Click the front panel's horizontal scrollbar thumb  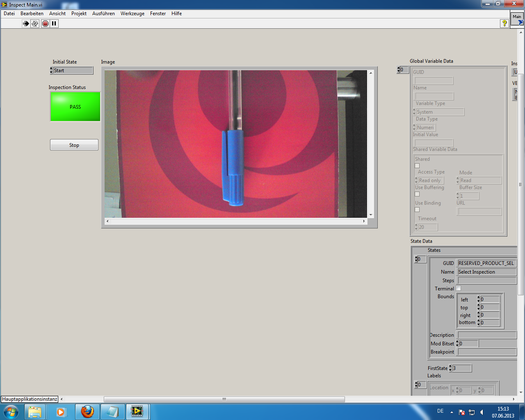224,399
